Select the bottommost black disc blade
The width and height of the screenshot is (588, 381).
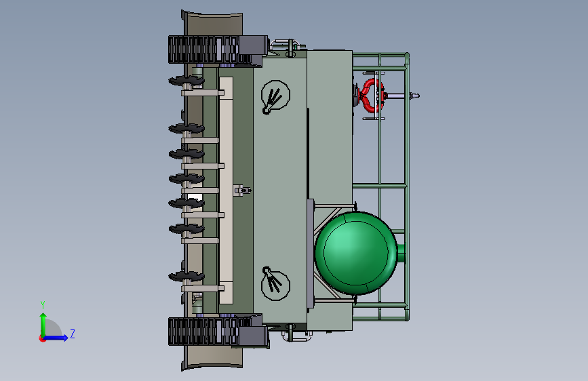[x=187, y=277]
